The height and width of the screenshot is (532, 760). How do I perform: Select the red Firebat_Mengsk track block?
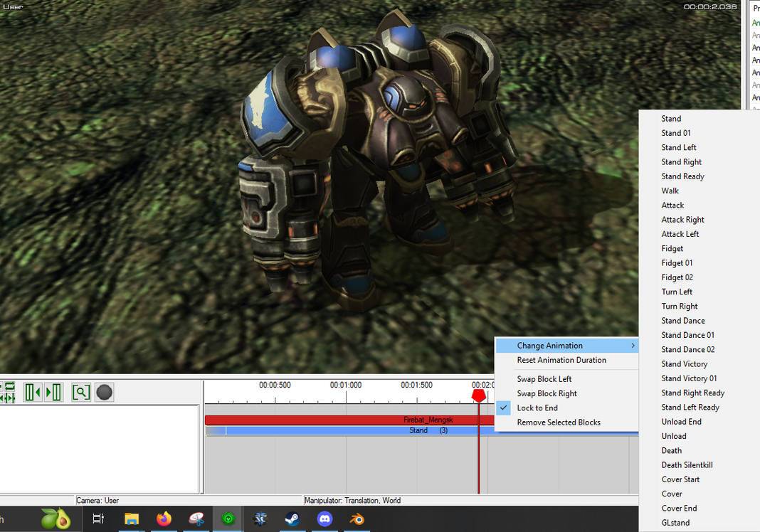point(350,420)
